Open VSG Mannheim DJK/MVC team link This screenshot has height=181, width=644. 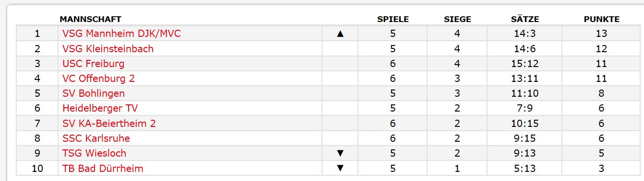click(121, 34)
